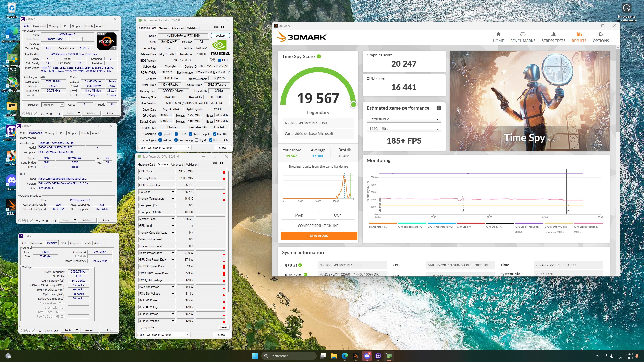Toggle UEFI checkbox in GPU-Z
Image resolution: width=644 pixels, height=362 pixels.
(x=220, y=60)
